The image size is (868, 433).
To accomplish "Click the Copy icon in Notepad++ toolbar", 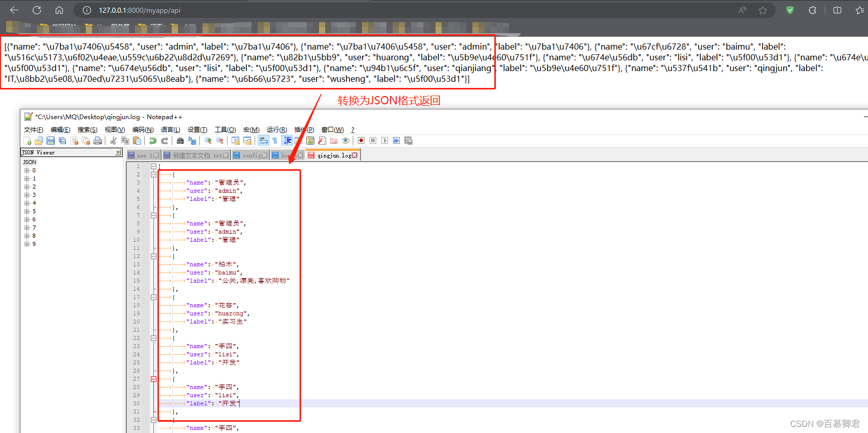I will (125, 141).
